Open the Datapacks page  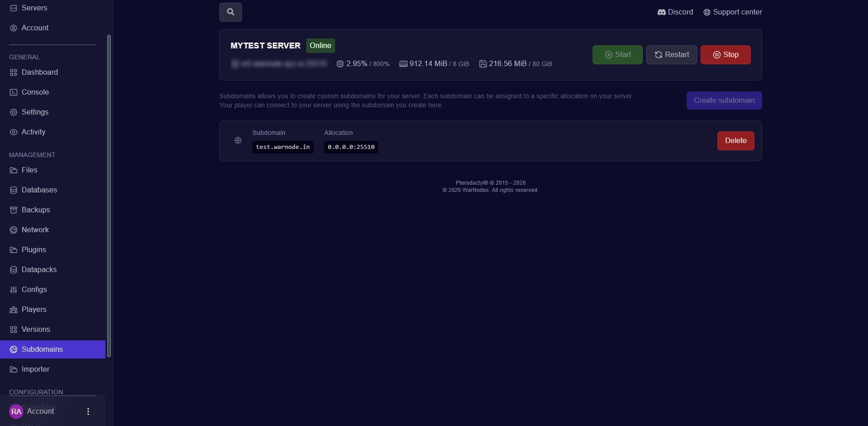52,270
